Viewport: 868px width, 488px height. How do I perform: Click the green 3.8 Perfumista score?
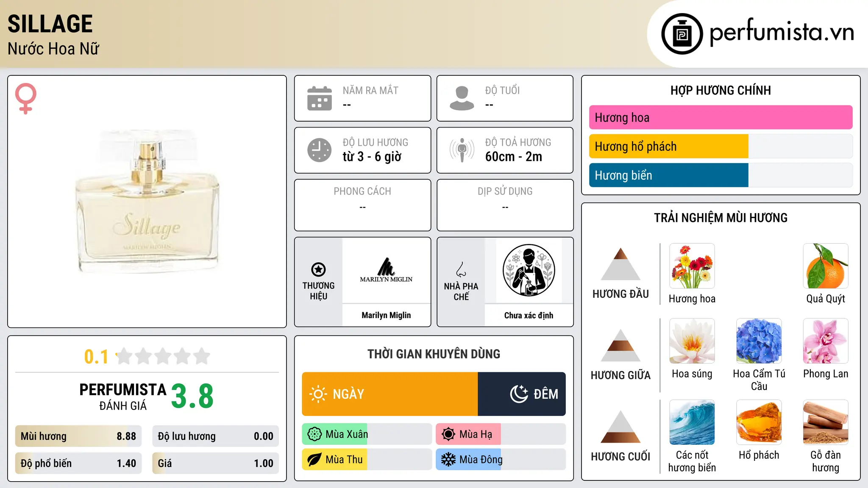point(192,396)
